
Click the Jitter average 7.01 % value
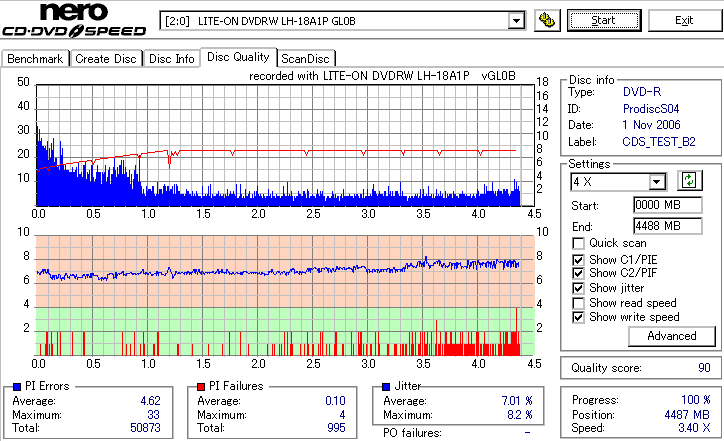pos(517,401)
